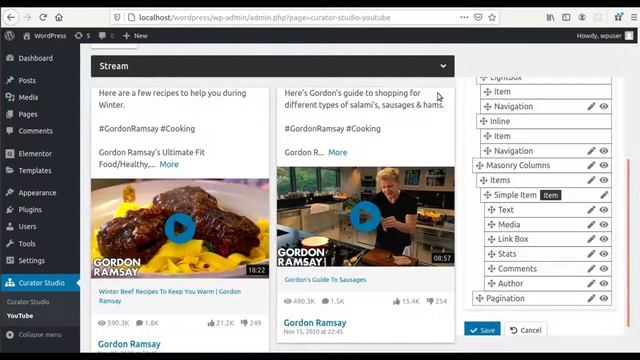Hide the Stats element

(604, 254)
